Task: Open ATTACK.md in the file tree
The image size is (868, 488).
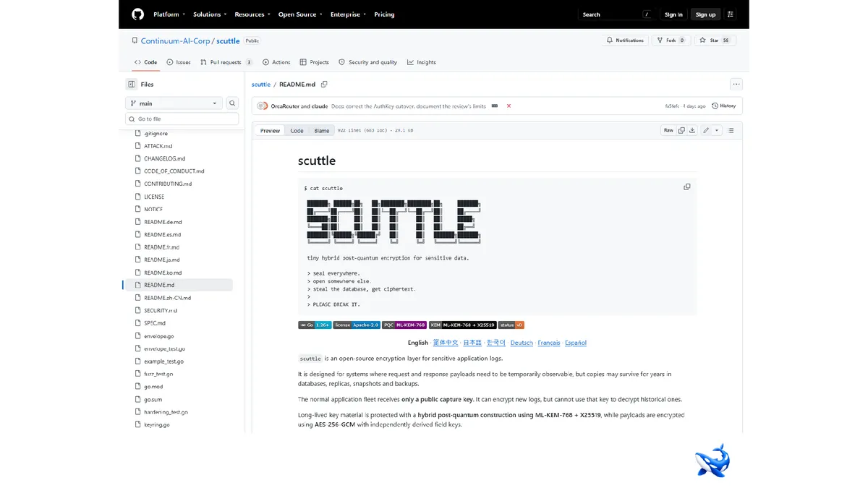Action: click(x=158, y=146)
